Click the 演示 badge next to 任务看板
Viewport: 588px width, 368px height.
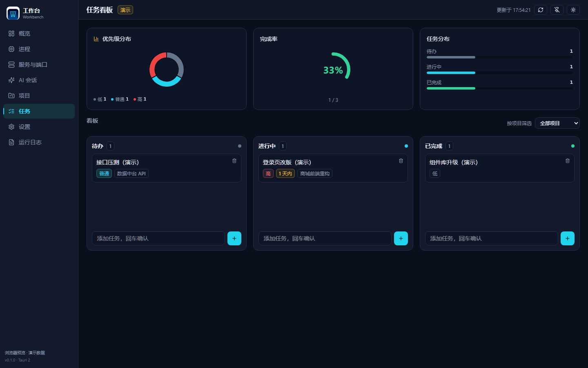pos(125,10)
